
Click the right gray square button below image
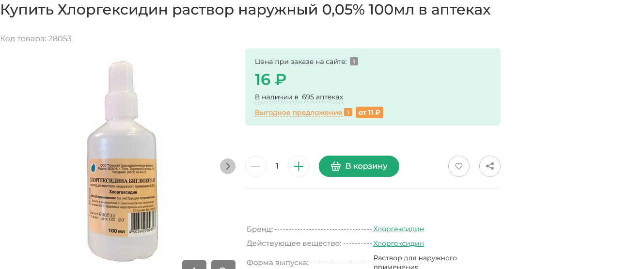pos(223,265)
